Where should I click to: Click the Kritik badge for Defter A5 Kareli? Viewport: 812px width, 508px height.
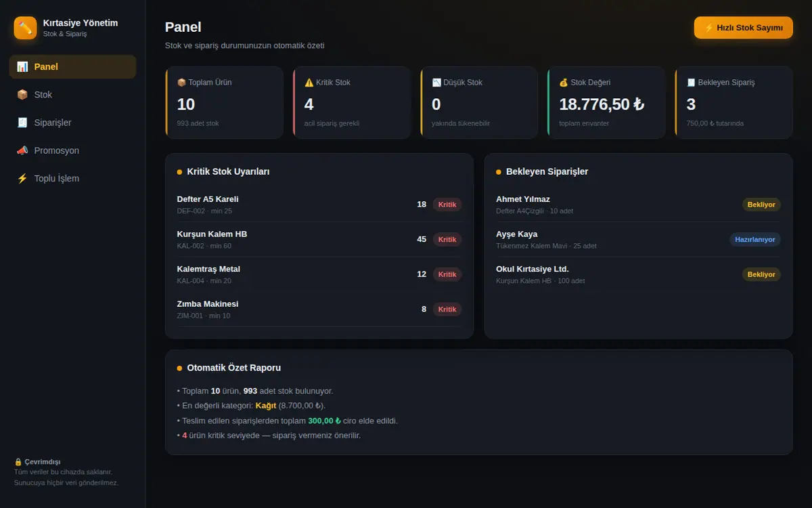click(447, 205)
